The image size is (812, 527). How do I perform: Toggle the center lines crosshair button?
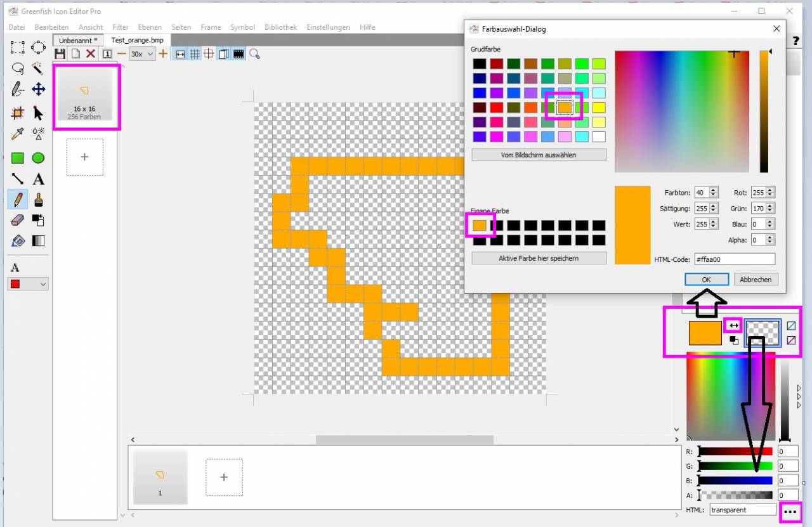[x=209, y=54]
